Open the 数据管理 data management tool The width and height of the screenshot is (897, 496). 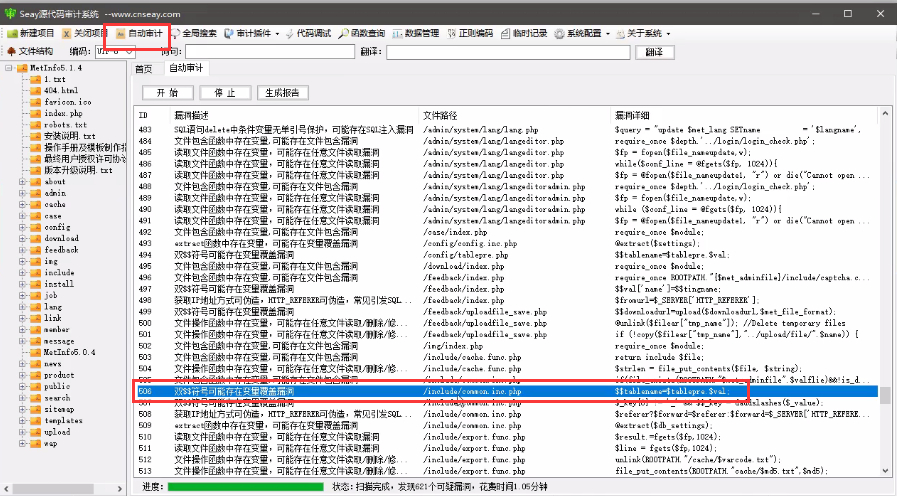point(415,33)
